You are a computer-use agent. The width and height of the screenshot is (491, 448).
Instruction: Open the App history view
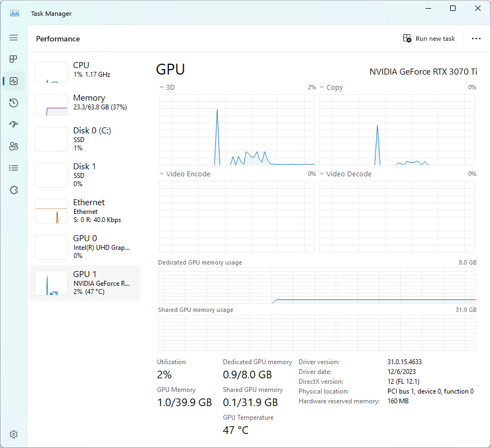14,102
